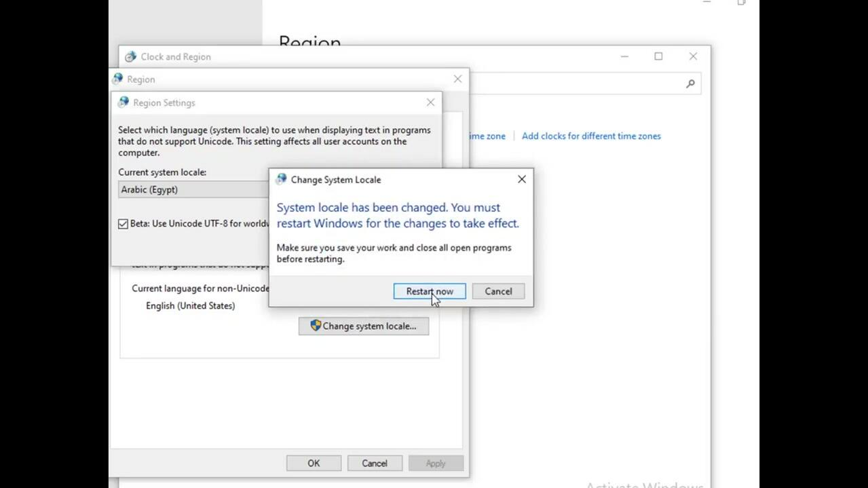Click the Apply button in Region dialog
This screenshot has height=488, width=868.
pyautogui.click(x=436, y=463)
